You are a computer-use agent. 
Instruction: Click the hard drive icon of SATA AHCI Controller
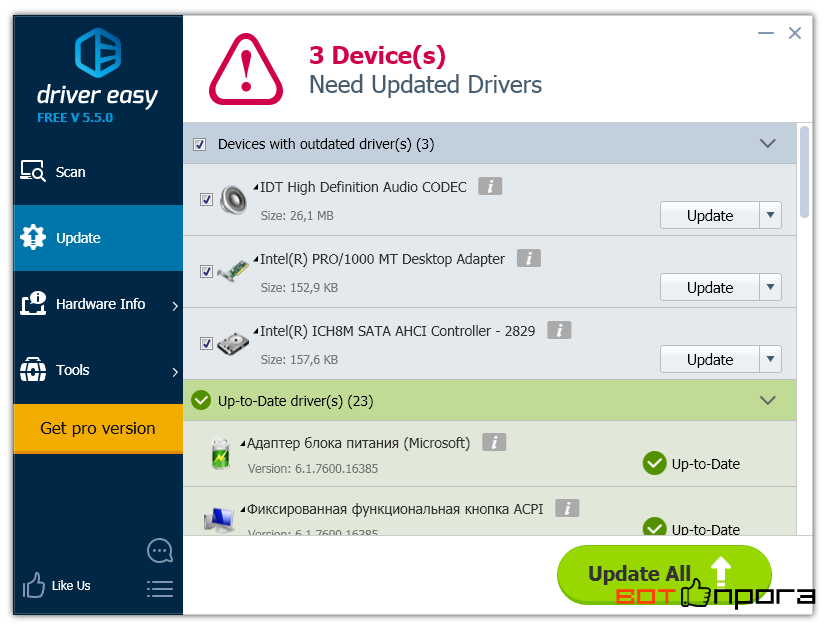233,344
